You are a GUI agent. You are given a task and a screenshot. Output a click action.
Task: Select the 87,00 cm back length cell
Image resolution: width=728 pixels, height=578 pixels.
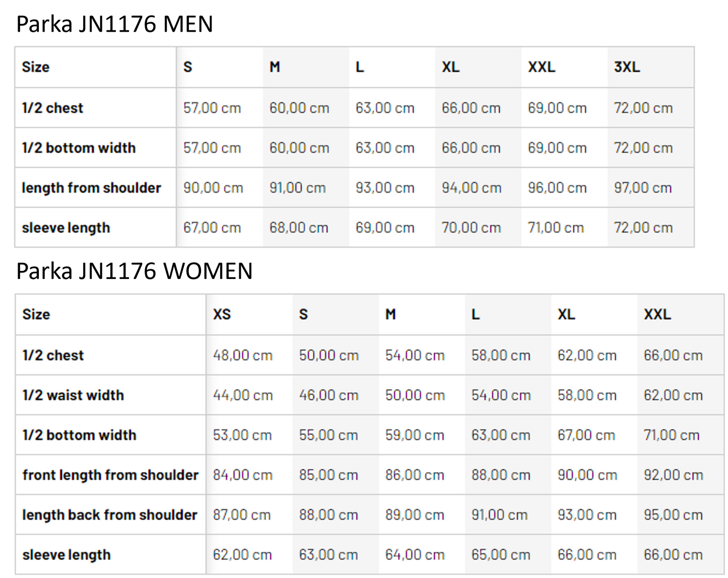[x=242, y=515]
